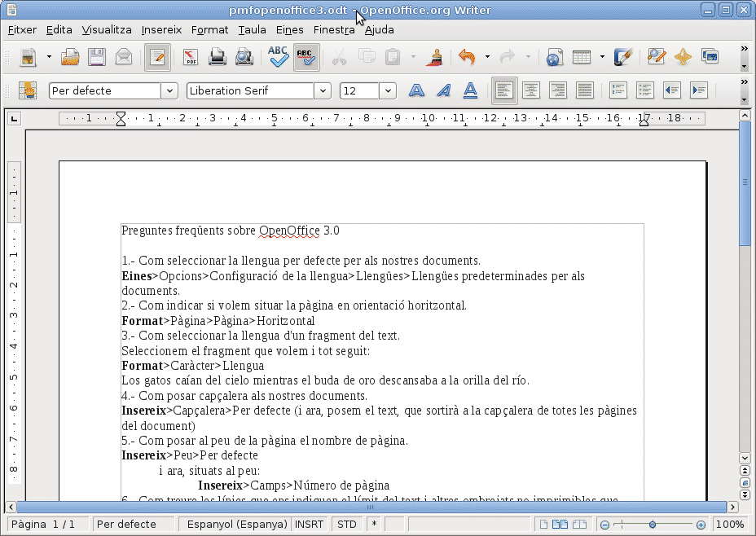Image resolution: width=756 pixels, height=536 pixels.
Task: Click the zoom slider handle
Action: point(653,525)
